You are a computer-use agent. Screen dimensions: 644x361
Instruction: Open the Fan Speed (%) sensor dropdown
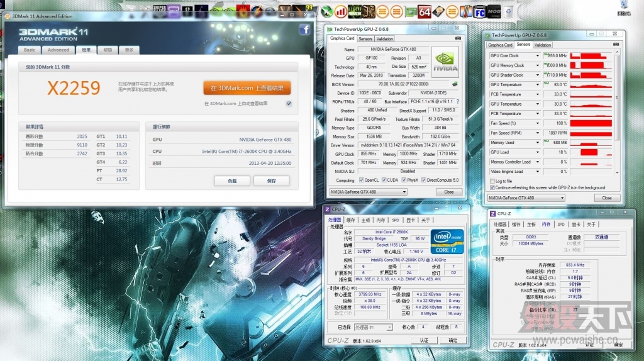(x=537, y=123)
